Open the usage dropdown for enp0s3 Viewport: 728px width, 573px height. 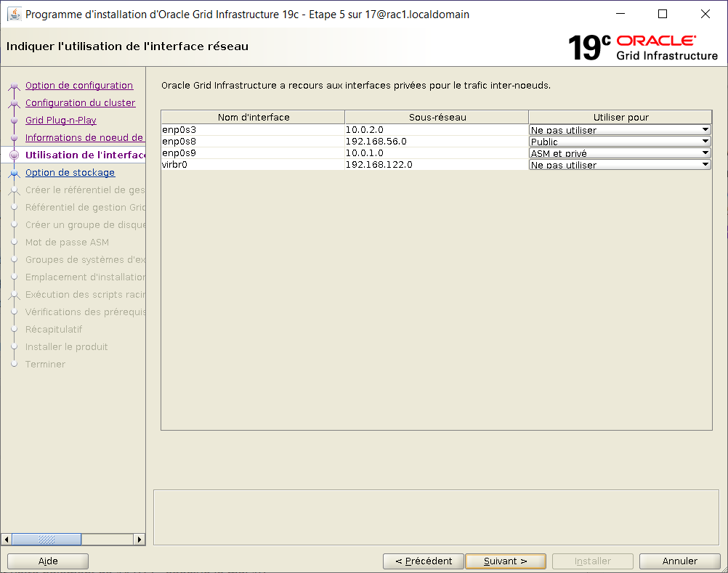[x=620, y=130]
